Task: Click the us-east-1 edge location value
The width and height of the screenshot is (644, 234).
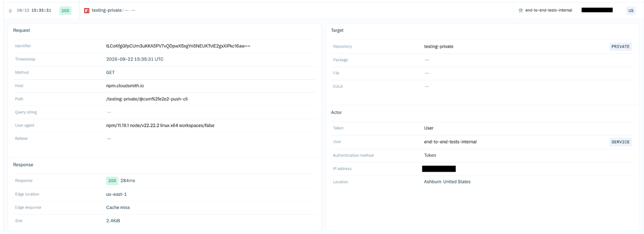Action: click(x=116, y=194)
